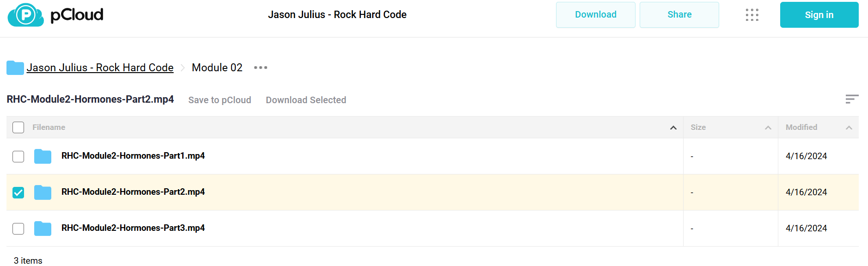Open the apps grid menu icon

click(x=752, y=15)
